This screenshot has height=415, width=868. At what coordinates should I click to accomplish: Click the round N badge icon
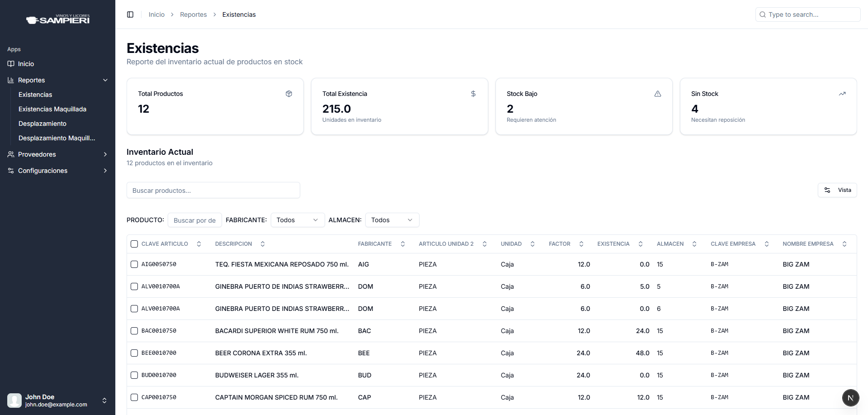pos(850,398)
